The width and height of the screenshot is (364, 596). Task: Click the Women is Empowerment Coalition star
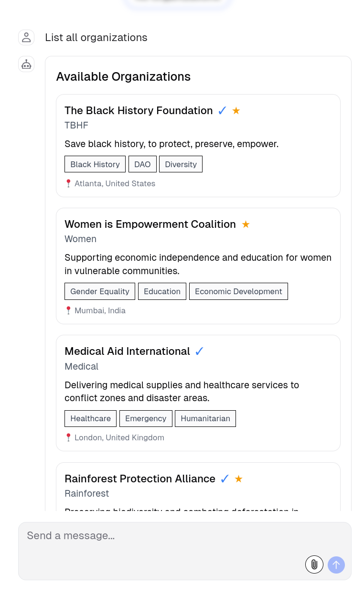246,224
